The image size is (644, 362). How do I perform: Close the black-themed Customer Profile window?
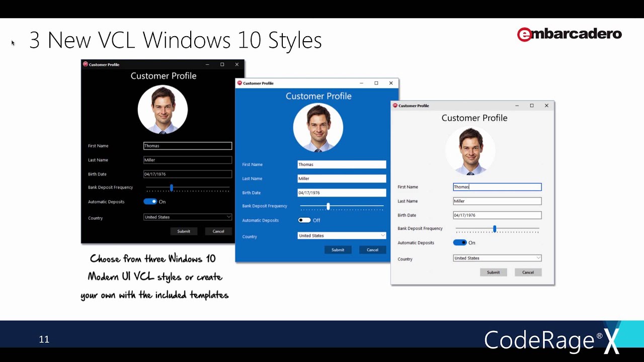237,64
